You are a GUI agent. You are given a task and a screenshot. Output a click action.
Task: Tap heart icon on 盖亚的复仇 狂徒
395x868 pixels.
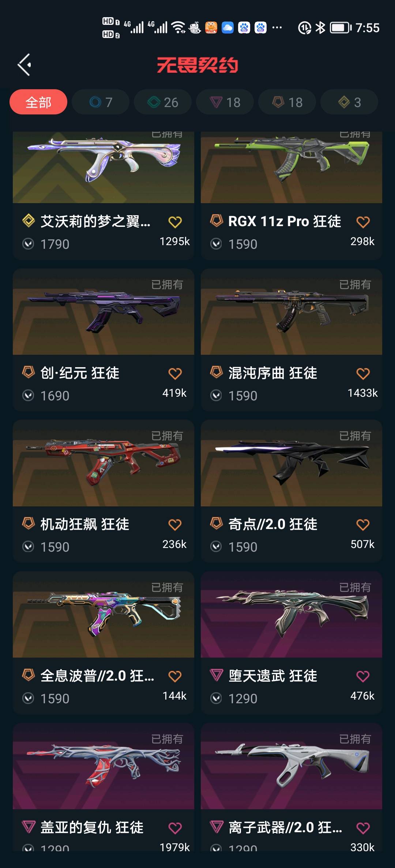click(175, 828)
